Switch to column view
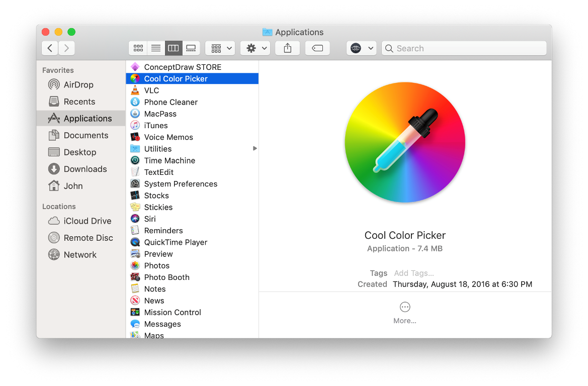 tap(173, 48)
